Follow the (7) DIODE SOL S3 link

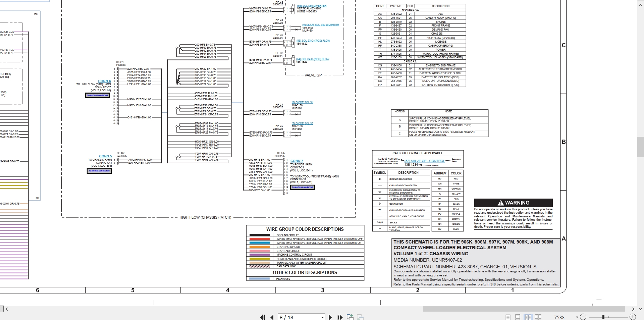point(302,123)
